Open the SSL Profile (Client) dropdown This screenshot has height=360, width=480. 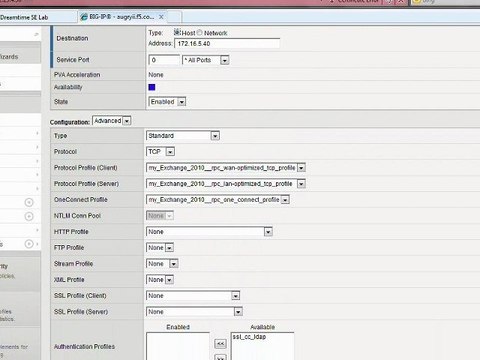pyautogui.click(x=193, y=296)
